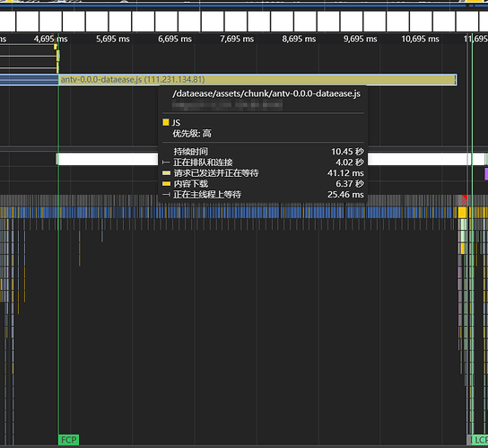Viewport: 488px width, 448px height.
Task: Click the 7,695 ms ruler label
Action: (237, 39)
